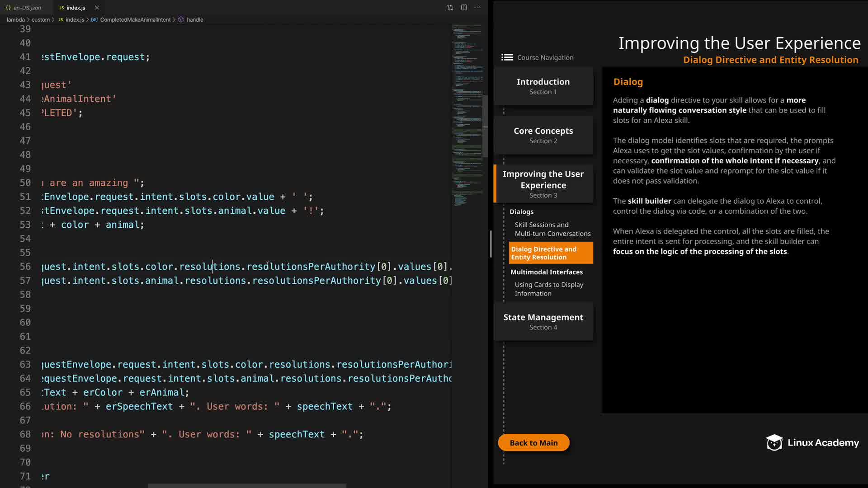Close the index.js tab

pyautogui.click(x=97, y=8)
